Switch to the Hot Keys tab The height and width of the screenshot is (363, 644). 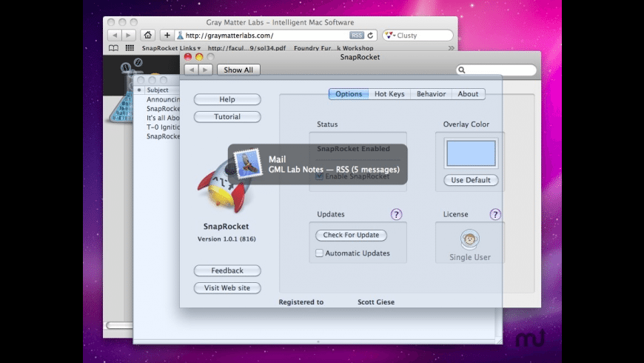pos(389,94)
